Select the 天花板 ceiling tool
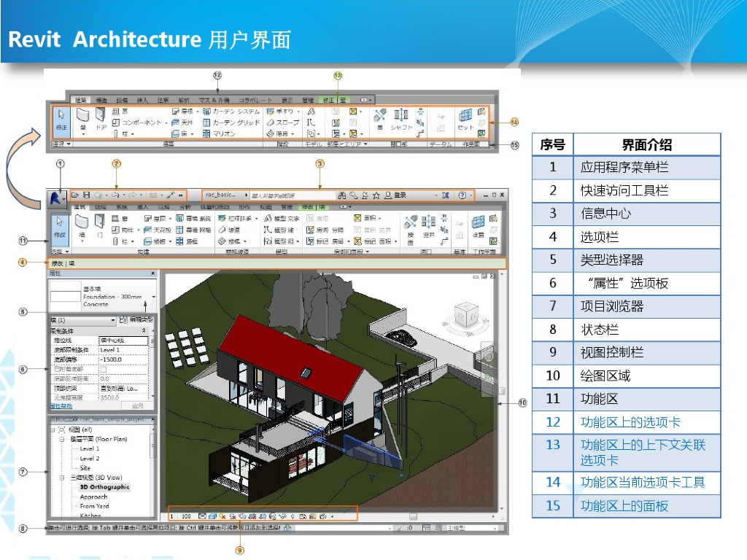The height and width of the screenshot is (560, 747). [x=158, y=230]
